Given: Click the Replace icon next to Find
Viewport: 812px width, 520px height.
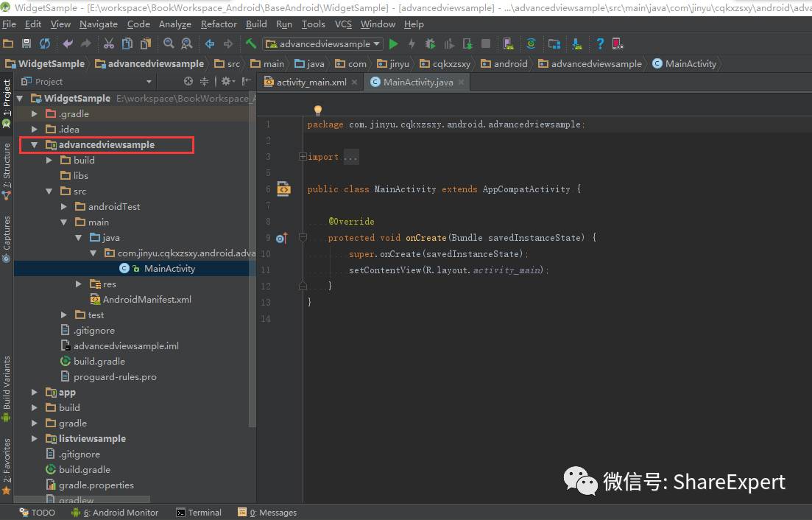Looking at the screenshot, I should 186,44.
